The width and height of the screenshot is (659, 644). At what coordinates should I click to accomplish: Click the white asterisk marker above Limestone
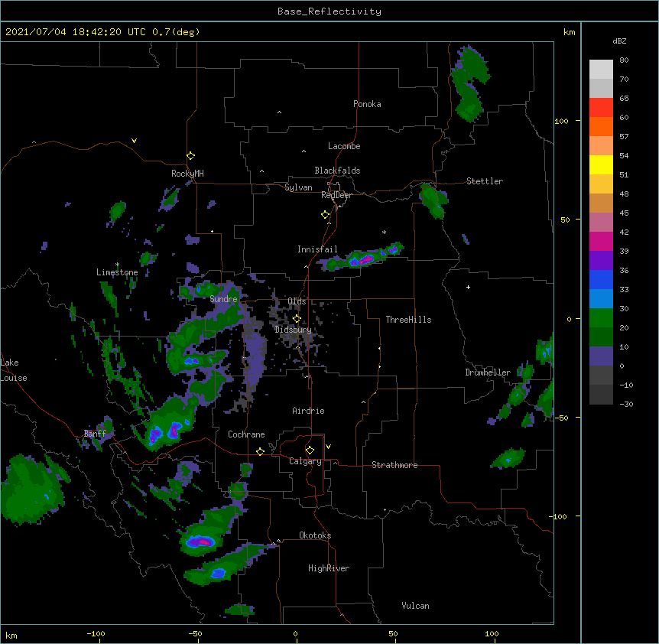coord(117,265)
